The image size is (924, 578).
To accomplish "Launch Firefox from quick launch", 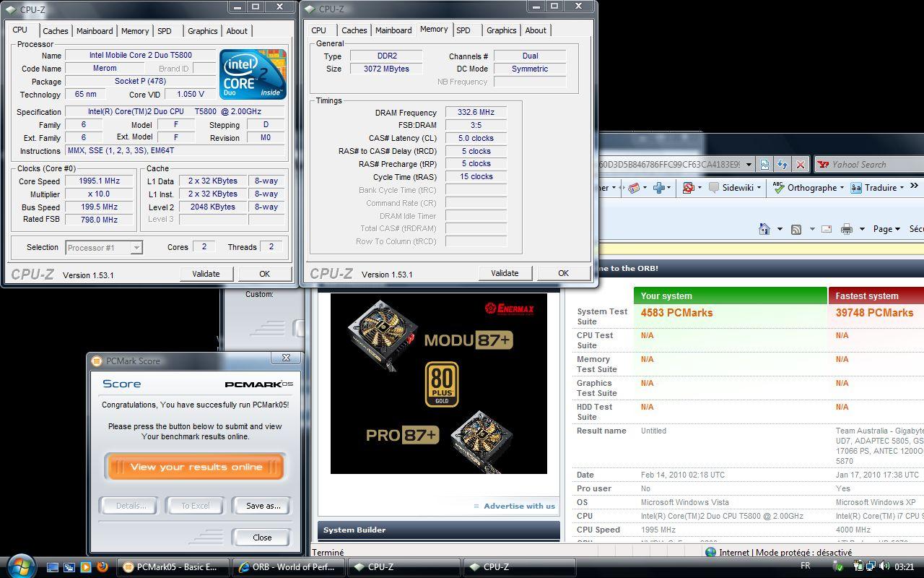I will tap(103, 567).
